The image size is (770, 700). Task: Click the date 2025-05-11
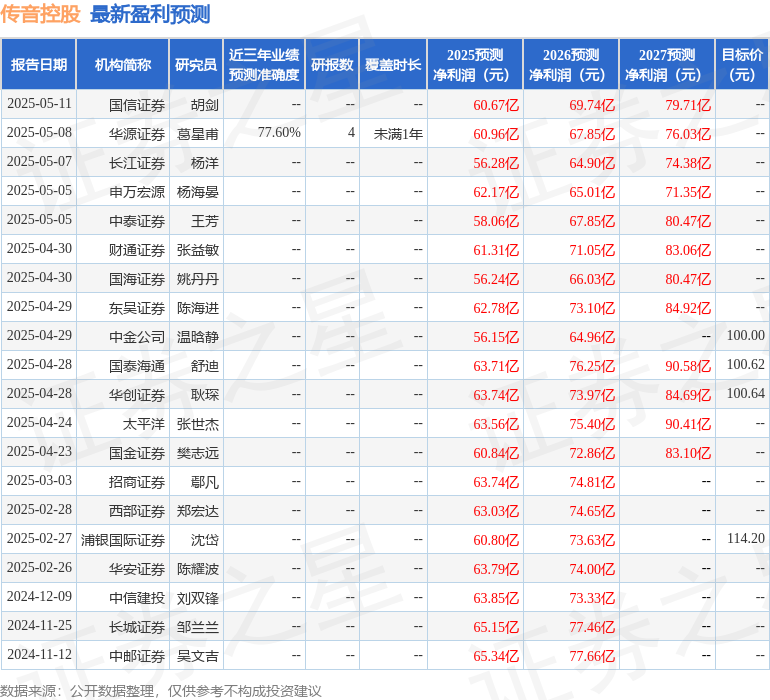39,104
